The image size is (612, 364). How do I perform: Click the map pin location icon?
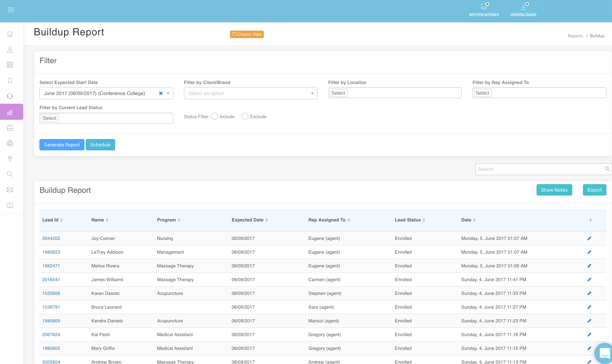[x=10, y=159]
